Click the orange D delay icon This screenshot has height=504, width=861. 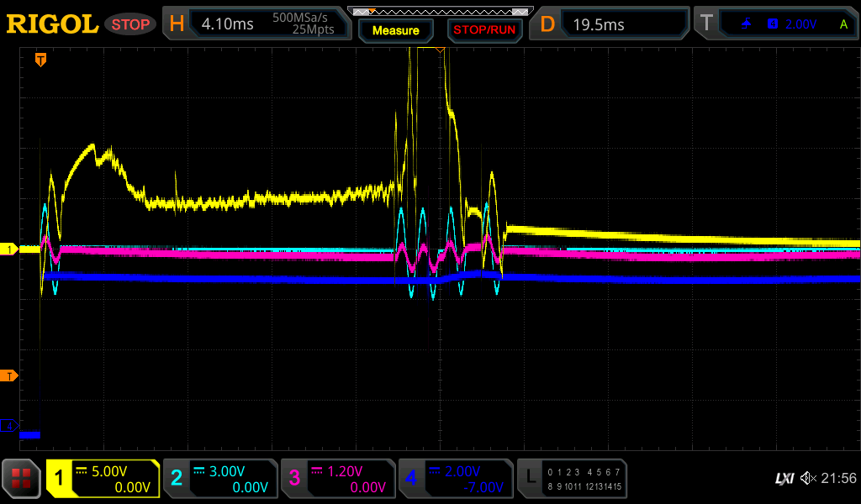click(x=547, y=24)
